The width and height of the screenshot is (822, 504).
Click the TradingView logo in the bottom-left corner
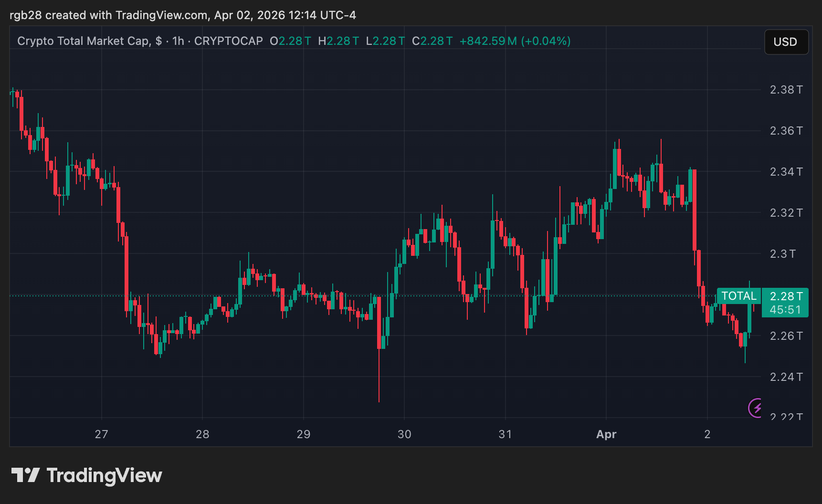(88, 475)
